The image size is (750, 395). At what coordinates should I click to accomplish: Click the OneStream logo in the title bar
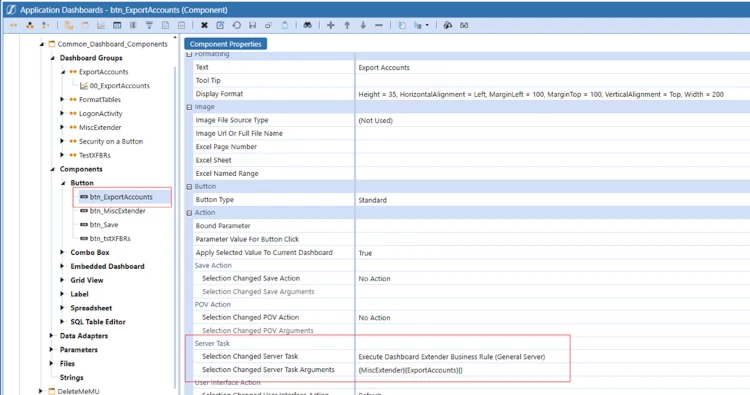[x=11, y=10]
